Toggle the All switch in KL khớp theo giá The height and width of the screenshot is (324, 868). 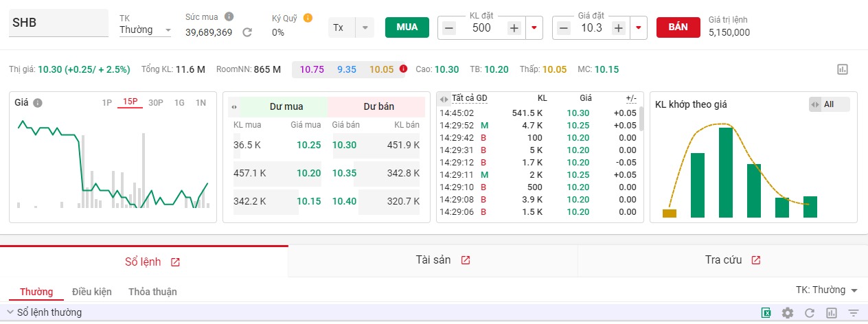(x=830, y=104)
